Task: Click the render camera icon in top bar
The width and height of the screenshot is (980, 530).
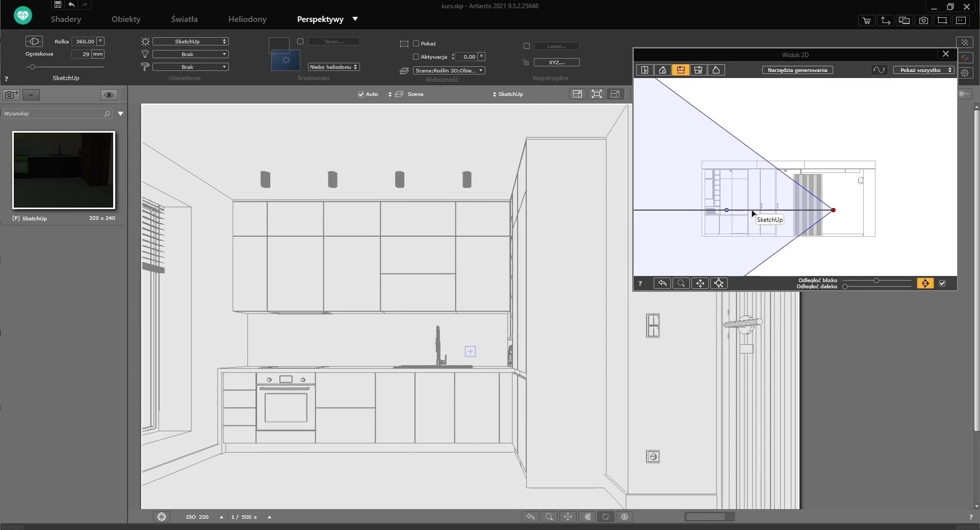Action: point(923,20)
